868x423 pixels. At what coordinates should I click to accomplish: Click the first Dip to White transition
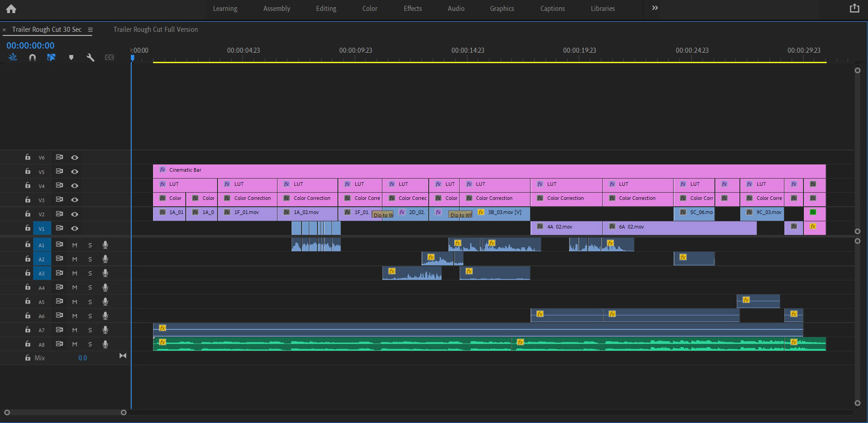[x=382, y=214]
